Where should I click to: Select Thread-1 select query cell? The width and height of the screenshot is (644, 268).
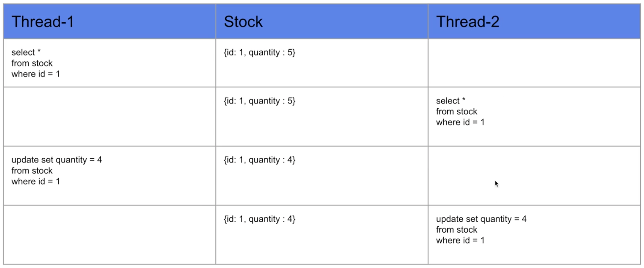110,63
